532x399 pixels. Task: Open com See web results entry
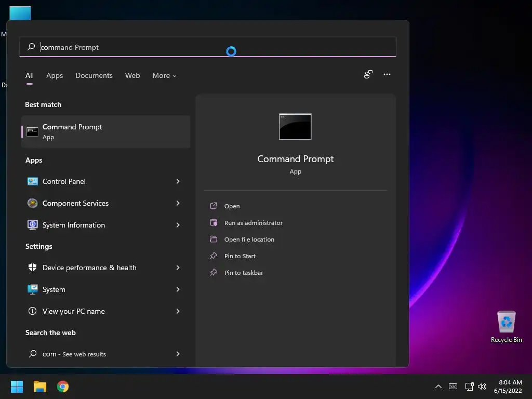coord(105,354)
